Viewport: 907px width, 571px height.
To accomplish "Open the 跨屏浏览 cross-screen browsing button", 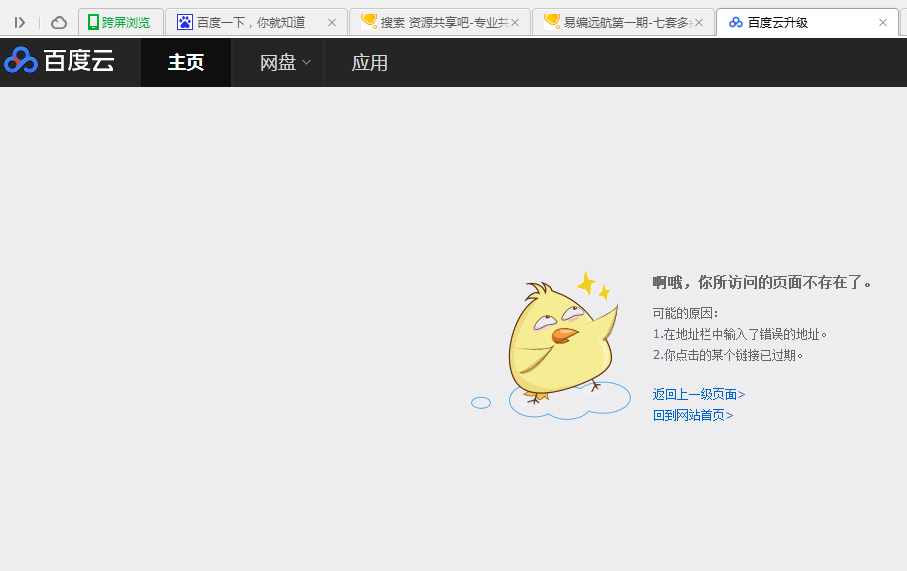I will pyautogui.click(x=120, y=23).
